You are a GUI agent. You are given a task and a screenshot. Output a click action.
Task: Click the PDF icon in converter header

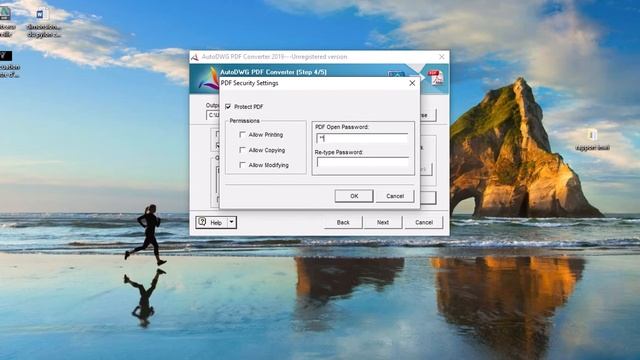pos(436,78)
